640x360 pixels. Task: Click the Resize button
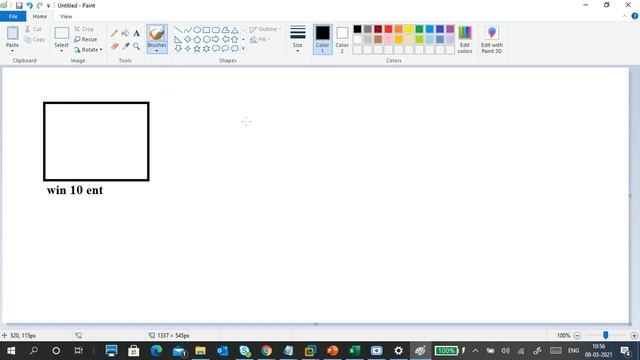(x=86, y=39)
